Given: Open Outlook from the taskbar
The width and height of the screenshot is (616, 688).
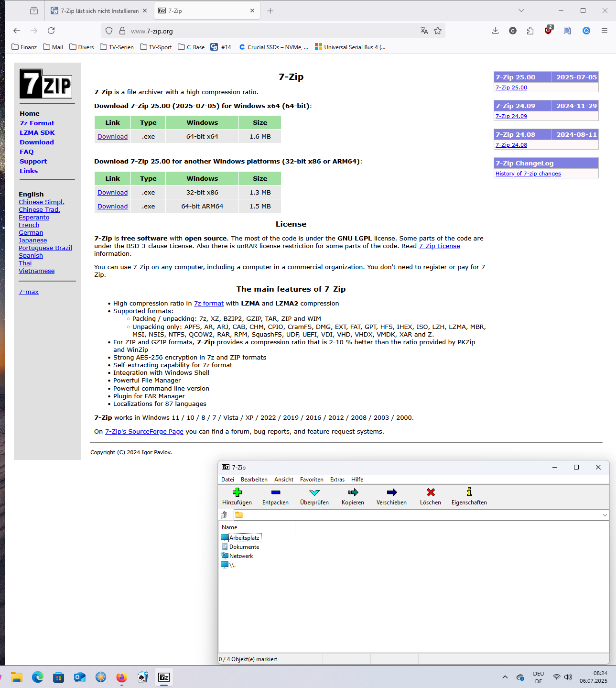Looking at the screenshot, I should coord(79,677).
